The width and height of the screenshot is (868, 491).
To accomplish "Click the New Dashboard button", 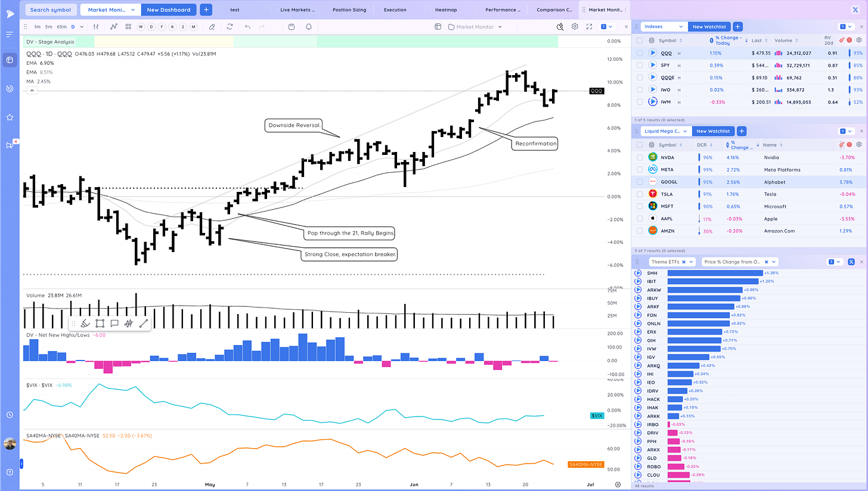I will [169, 10].
